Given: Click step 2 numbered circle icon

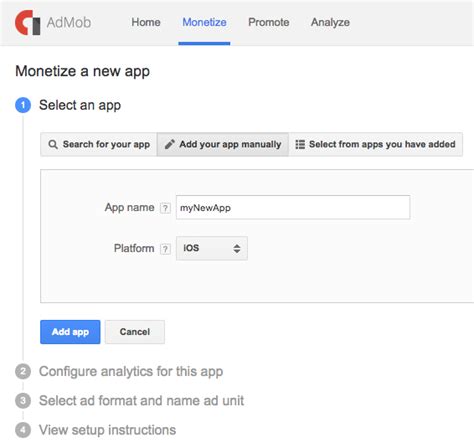Looking at the screenshot, I should (23, 371).
